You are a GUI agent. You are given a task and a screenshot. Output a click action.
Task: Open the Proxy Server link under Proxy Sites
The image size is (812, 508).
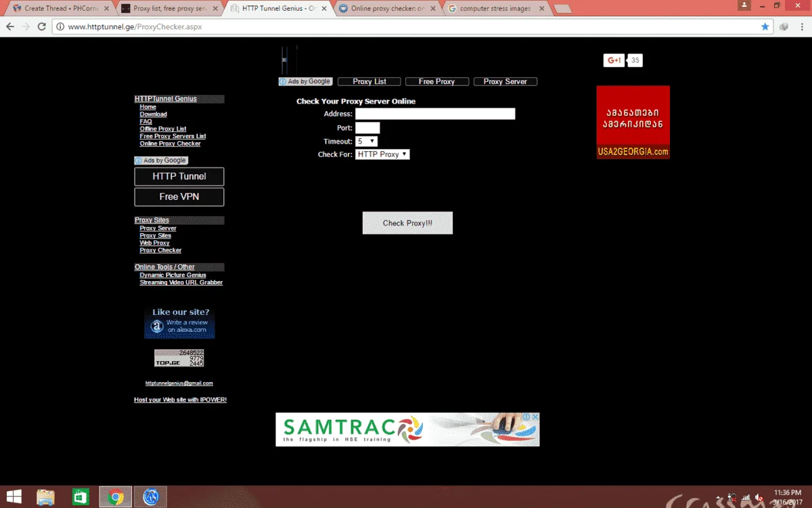(x=158, y=228)
